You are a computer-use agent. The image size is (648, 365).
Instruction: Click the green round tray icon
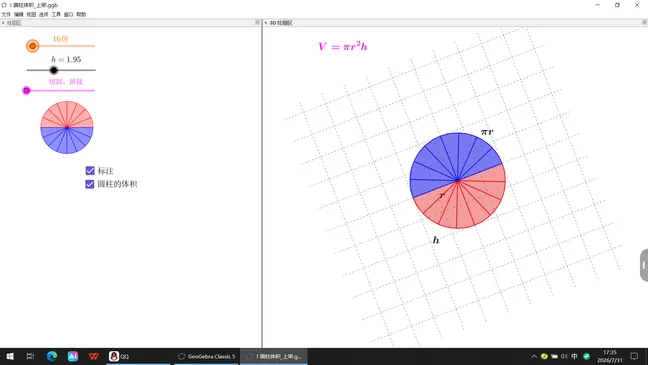coord(586,356)
